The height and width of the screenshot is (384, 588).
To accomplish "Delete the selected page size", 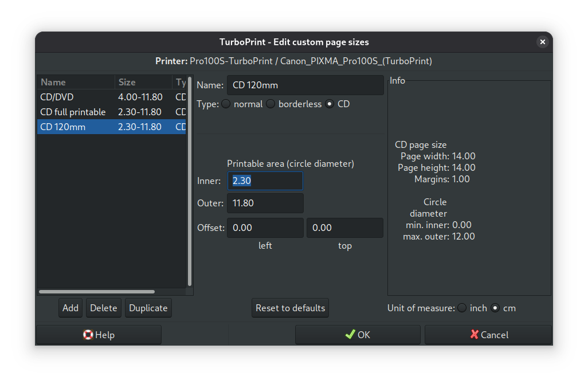I will pos(104,308).
